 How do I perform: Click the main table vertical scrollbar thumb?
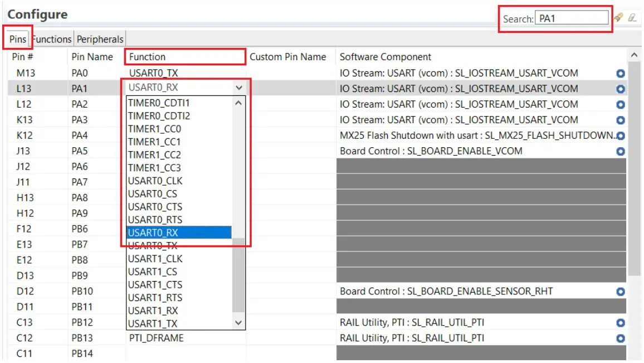pos(635,168)
